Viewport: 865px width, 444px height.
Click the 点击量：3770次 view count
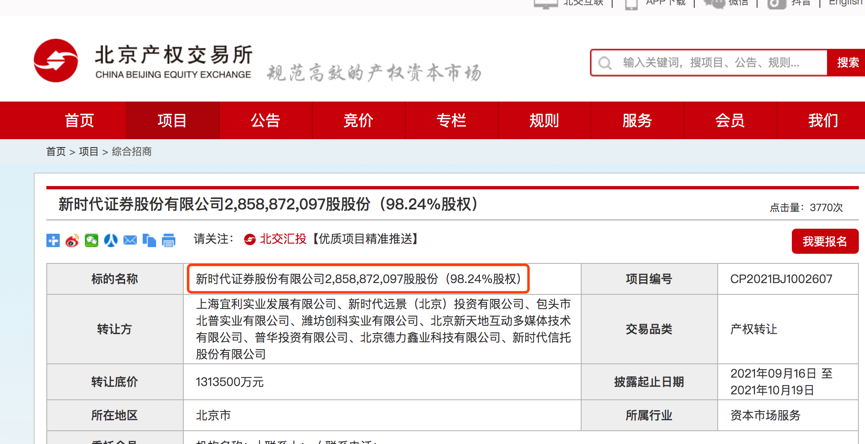[806, 208]
